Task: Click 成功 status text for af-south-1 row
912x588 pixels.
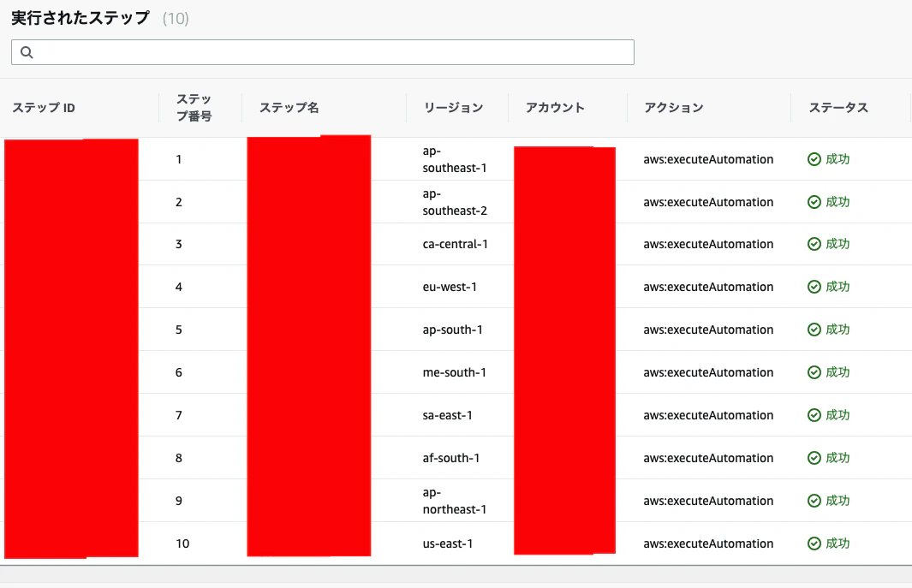Action: [837, 458]
